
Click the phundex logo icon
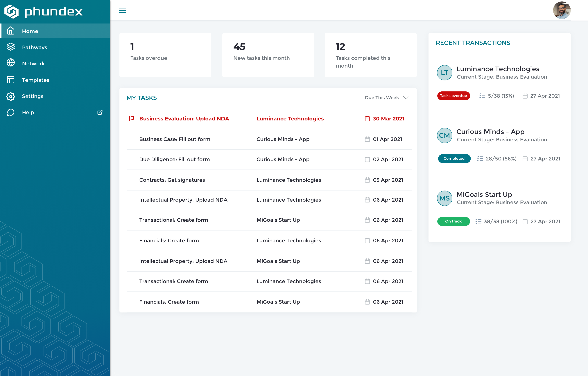[11, 12]
